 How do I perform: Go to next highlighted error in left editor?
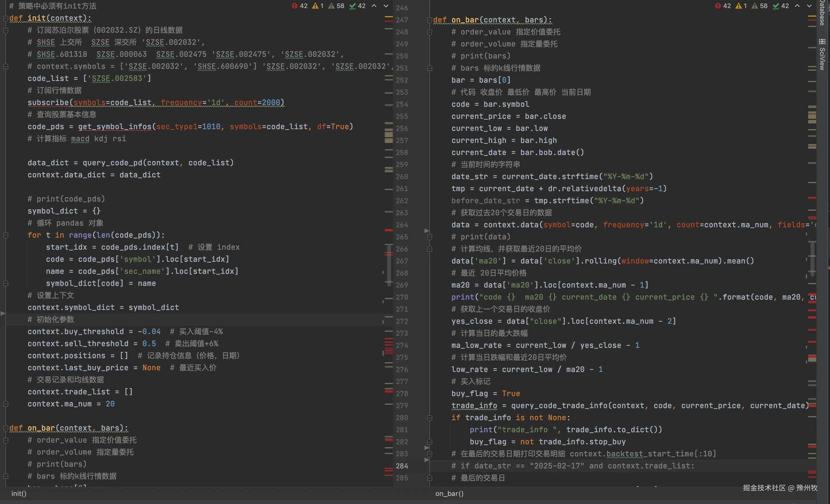tap(386, 6)
